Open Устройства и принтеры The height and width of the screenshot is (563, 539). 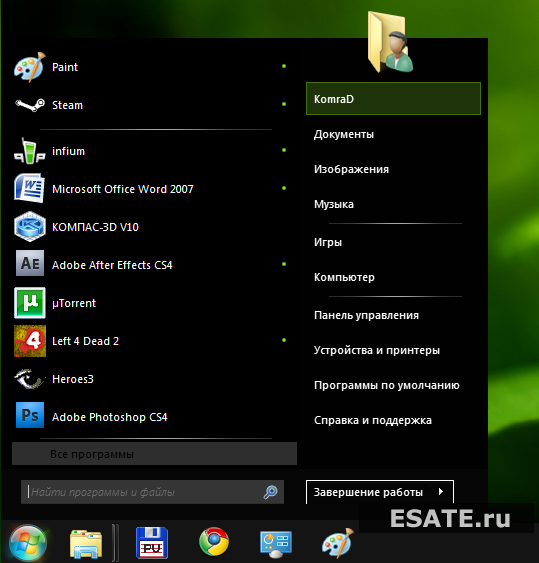(x=377, y=350)
